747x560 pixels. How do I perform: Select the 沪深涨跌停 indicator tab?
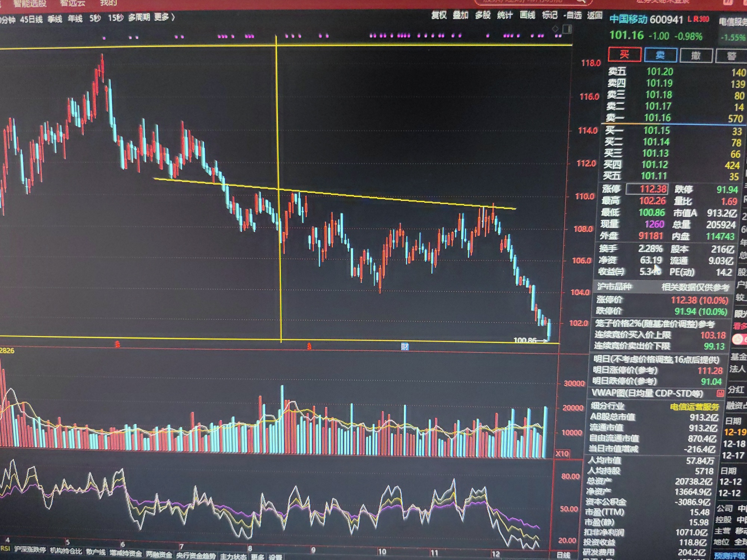point(30,550)
